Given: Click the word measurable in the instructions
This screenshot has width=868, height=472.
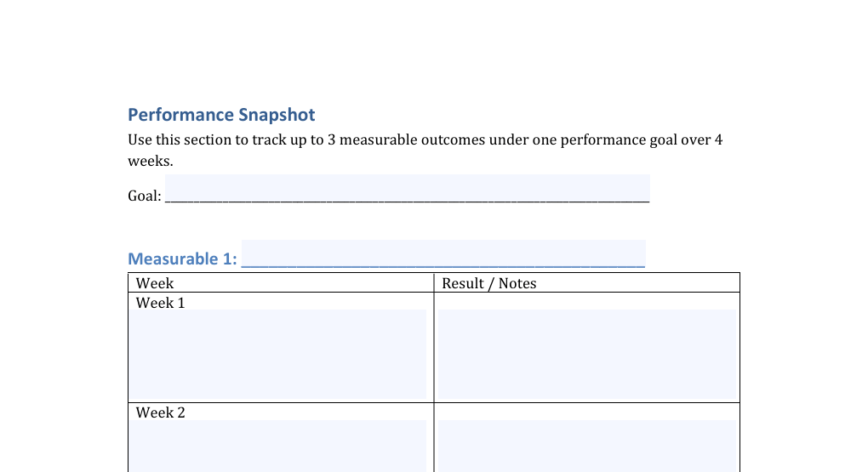Looking at the screenshot, I should click(x=378, y=139).
